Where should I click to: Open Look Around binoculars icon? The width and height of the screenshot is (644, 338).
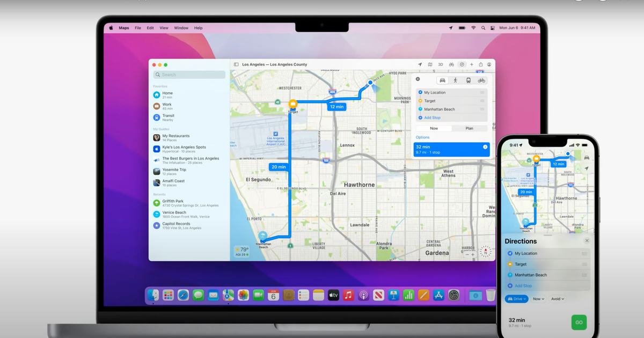click(451, 64)
